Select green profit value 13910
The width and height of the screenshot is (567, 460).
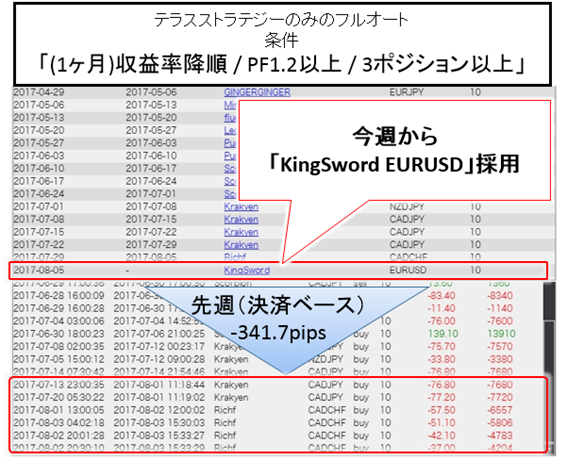(501, 333)
